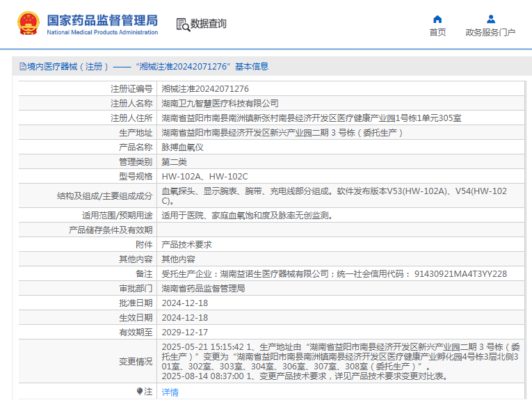Click registrant name 湖南卫九智慧医疗科技有限公司
This screenshot has width=532, height=400.
[x=220, y=103]
